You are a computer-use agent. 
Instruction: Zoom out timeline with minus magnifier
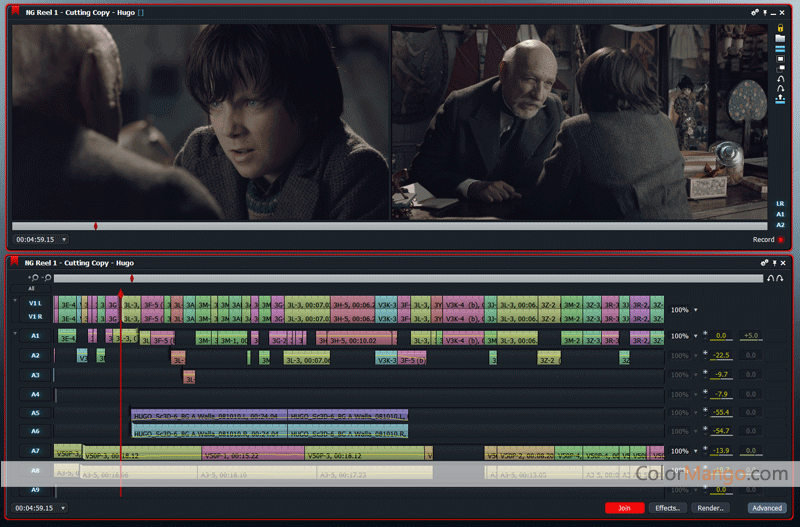(x=46, y=278)
